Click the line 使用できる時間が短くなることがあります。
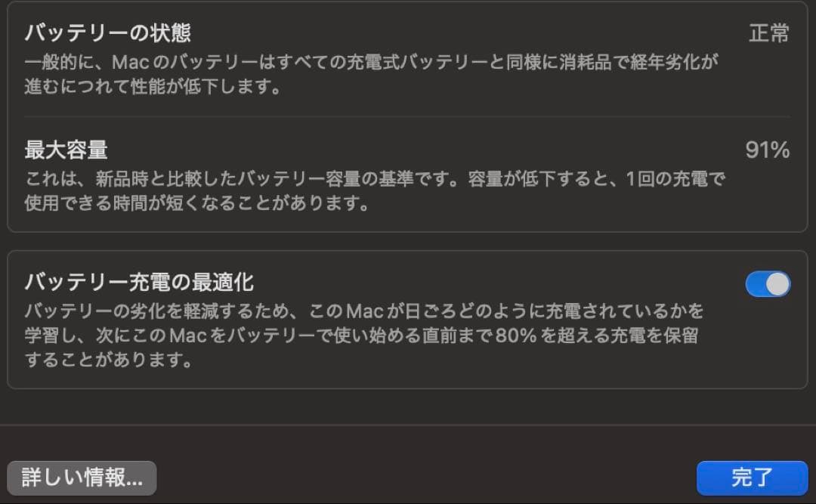The height and width of the screenshot is (504, 816). pyautogui.click(x=196, y=203)
